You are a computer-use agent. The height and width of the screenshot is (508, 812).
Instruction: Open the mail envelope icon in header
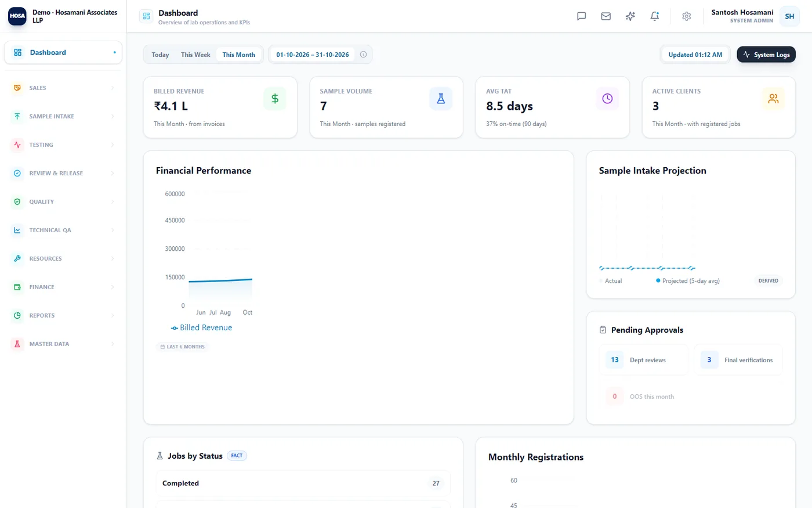(606, 16)
